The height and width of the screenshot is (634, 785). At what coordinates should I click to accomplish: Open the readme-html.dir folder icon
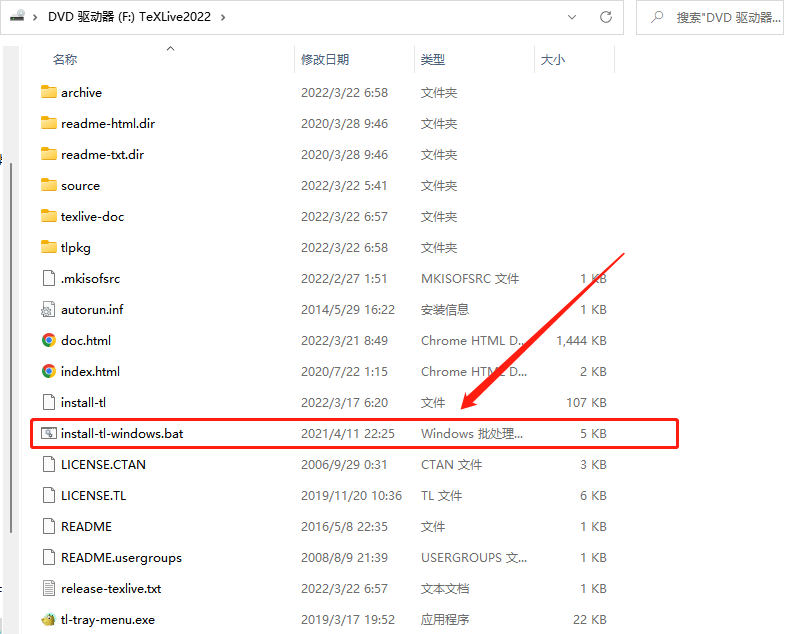pyautogui.click(x=49, y=123)
